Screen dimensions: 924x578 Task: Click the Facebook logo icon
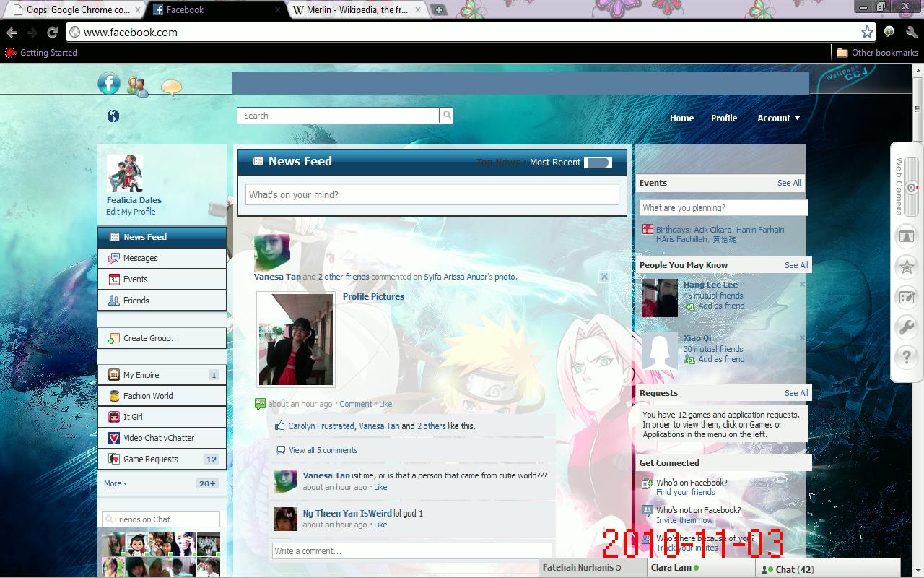(109, 83)
